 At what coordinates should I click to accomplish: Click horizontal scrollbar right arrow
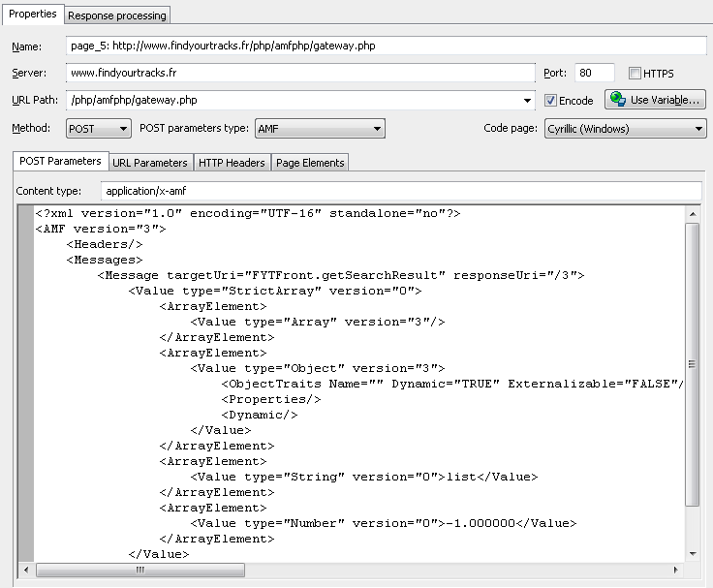(676, 570)
